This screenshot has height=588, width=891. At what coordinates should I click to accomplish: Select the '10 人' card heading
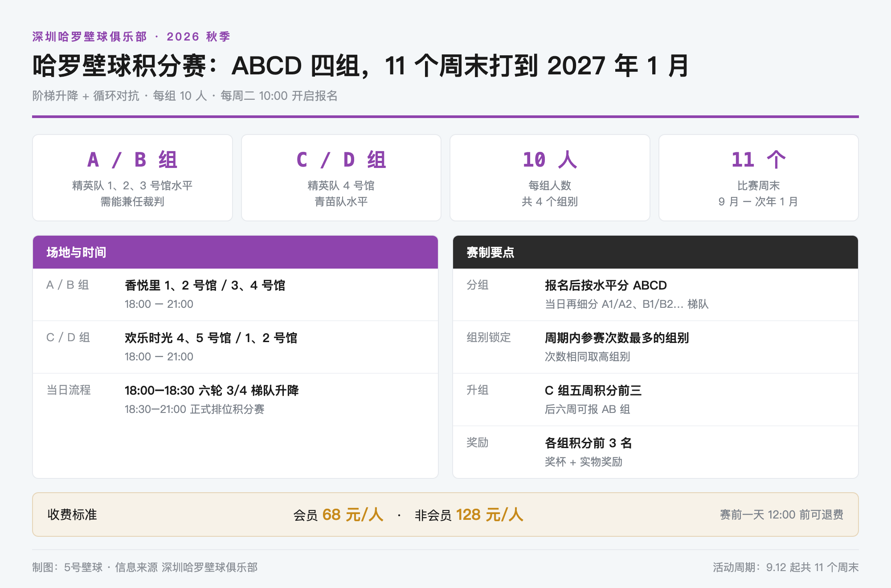550,159
